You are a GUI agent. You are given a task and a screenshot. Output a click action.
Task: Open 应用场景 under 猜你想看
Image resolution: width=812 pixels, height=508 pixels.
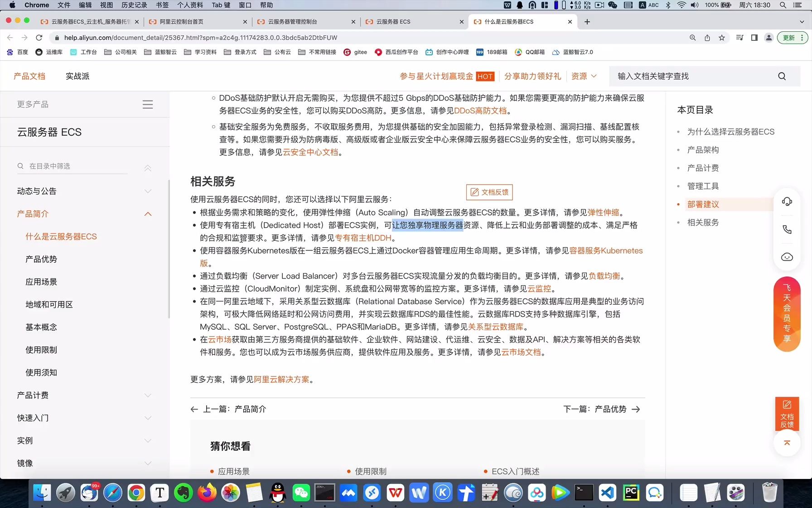(x=234, y=471)
